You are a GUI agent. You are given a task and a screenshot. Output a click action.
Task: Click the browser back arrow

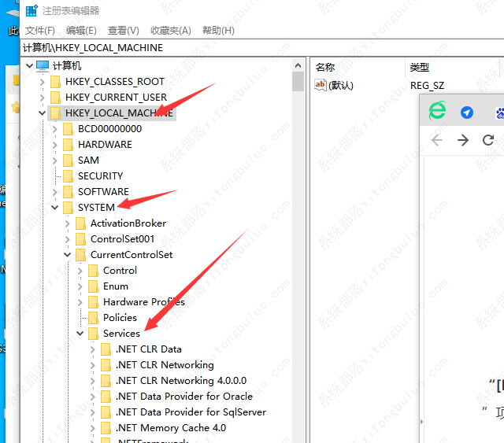437,140
